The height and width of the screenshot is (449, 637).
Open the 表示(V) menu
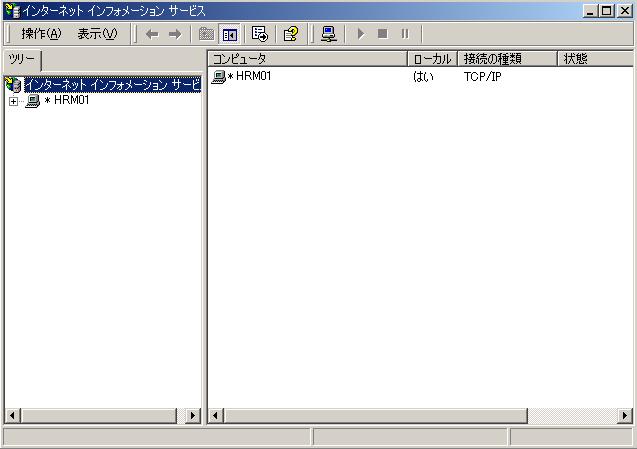click(x=98, y=34)
